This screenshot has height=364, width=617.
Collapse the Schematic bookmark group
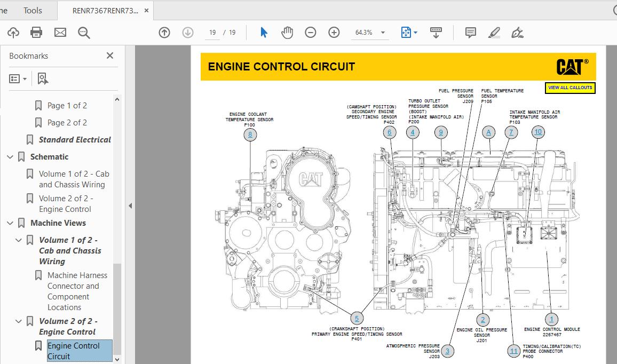click(x=10, y=156)
